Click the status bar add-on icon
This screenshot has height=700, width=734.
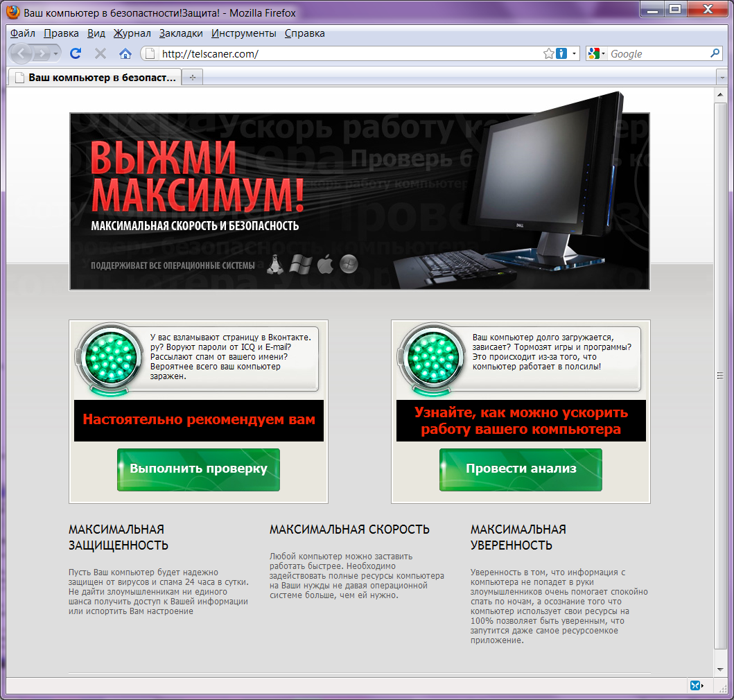click(696, 685)
